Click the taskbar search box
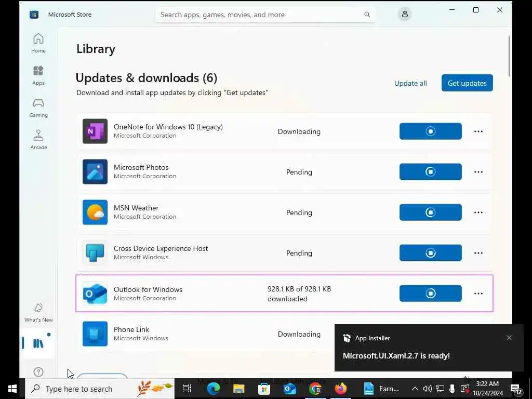The width and height of the screenshot is (532, 399). [100, 389]
